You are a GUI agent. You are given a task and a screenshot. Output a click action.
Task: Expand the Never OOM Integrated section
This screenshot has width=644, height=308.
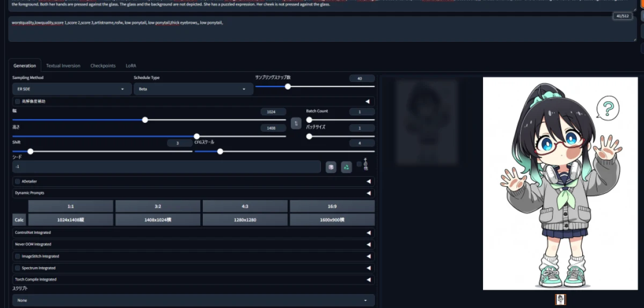[x=194, y=244]
